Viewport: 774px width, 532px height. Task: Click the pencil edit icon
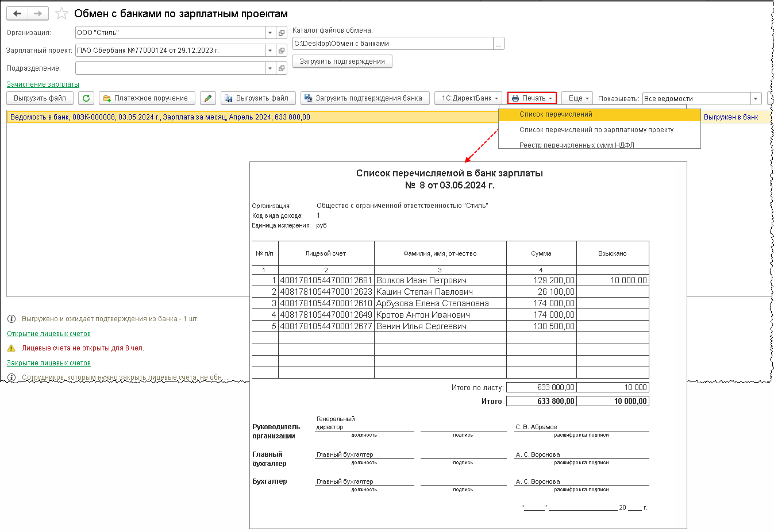click(x=208, y=98)
